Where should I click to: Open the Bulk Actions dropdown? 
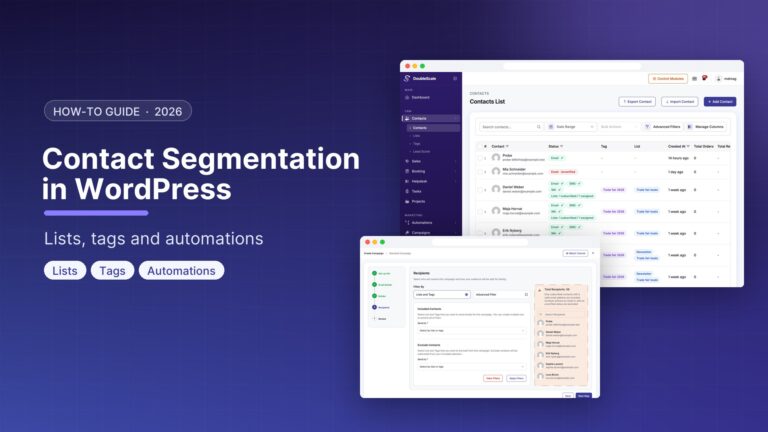click(x=619, y=127)
